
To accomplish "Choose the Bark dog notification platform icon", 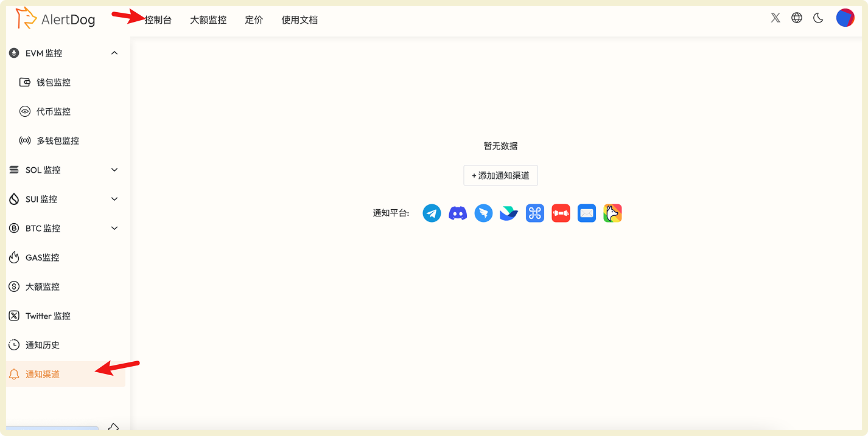I will coord(612,213).
